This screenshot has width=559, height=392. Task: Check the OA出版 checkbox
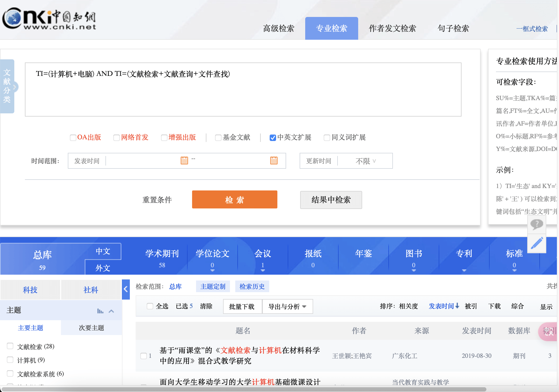tap(73, 137)
